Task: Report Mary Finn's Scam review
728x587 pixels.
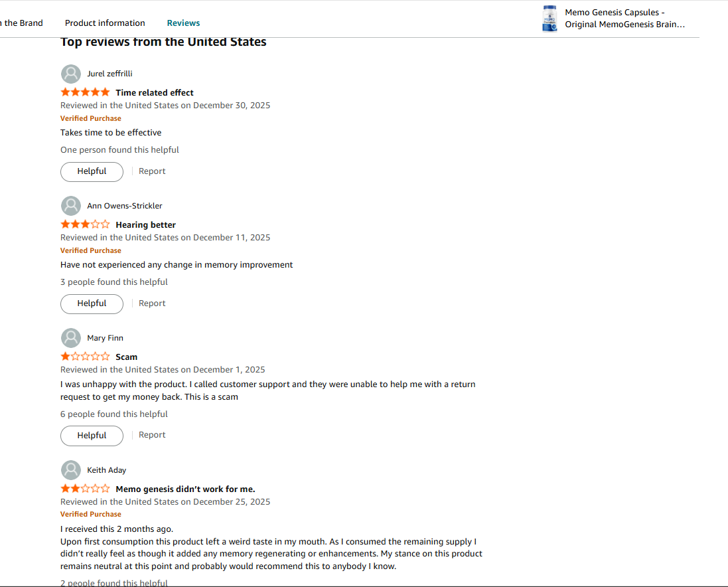Action: (x=152, y=435)
